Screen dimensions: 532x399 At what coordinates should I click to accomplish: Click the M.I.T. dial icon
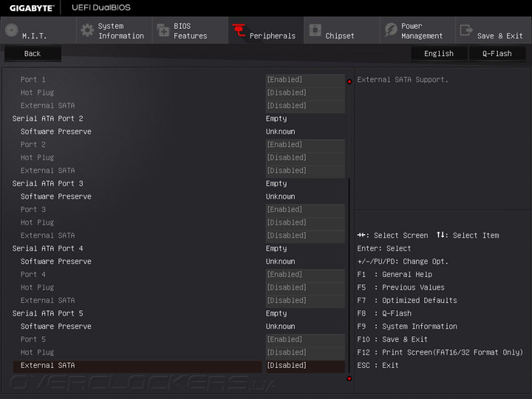coord(11,31)
